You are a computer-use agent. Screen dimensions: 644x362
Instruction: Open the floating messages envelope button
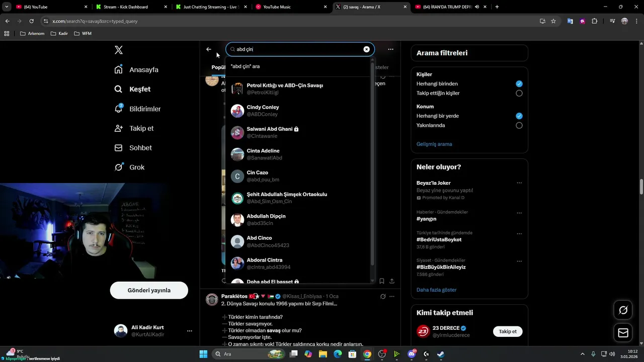(623, 333)
